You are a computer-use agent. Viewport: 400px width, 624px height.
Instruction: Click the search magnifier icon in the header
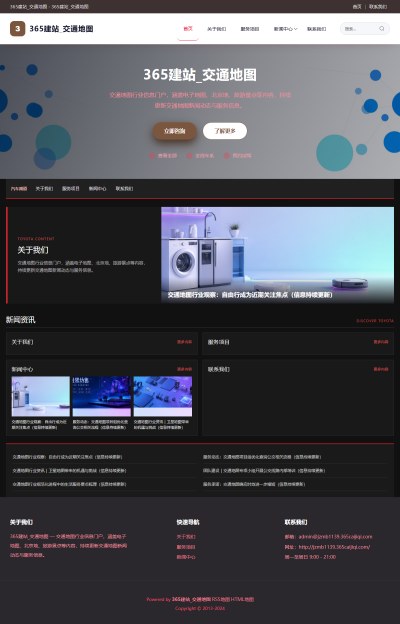382,29
